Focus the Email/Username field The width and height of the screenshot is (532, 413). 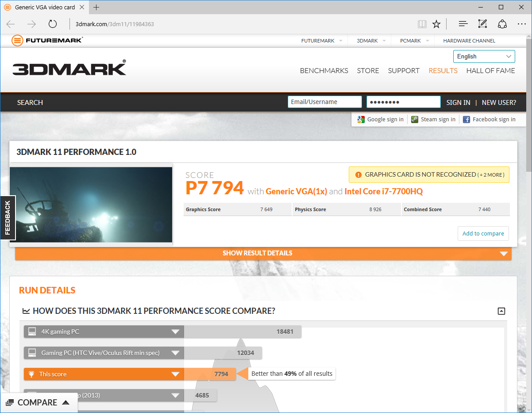(x=325, y=102)
